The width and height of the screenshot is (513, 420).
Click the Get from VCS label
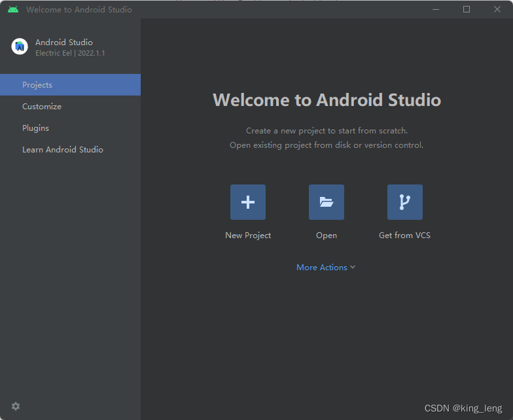pos(404,236)
